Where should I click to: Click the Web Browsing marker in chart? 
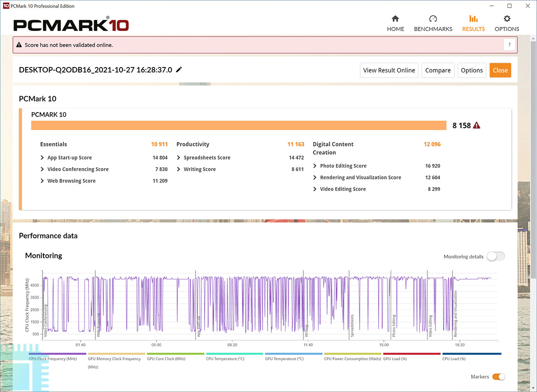click(98, 325)
